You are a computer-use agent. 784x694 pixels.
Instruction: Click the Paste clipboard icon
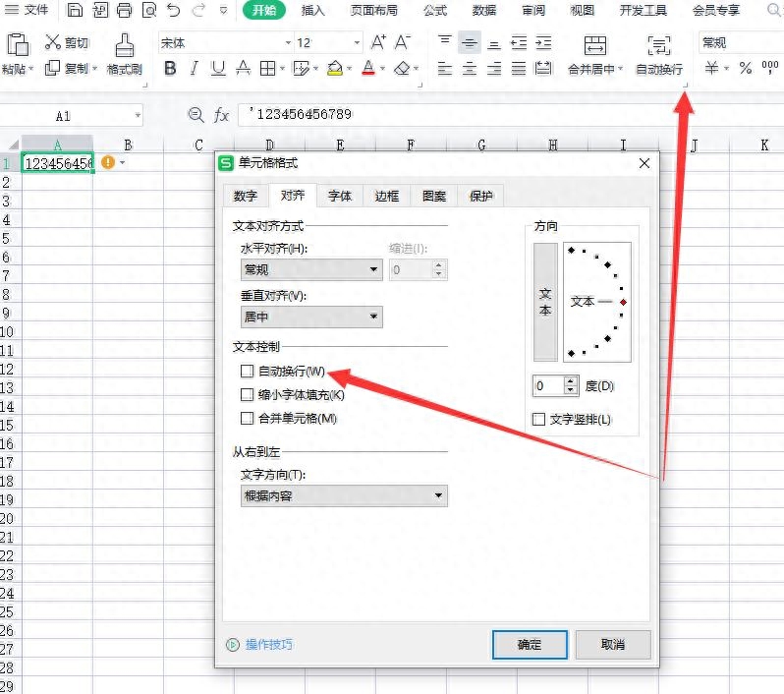coord(17,44)
